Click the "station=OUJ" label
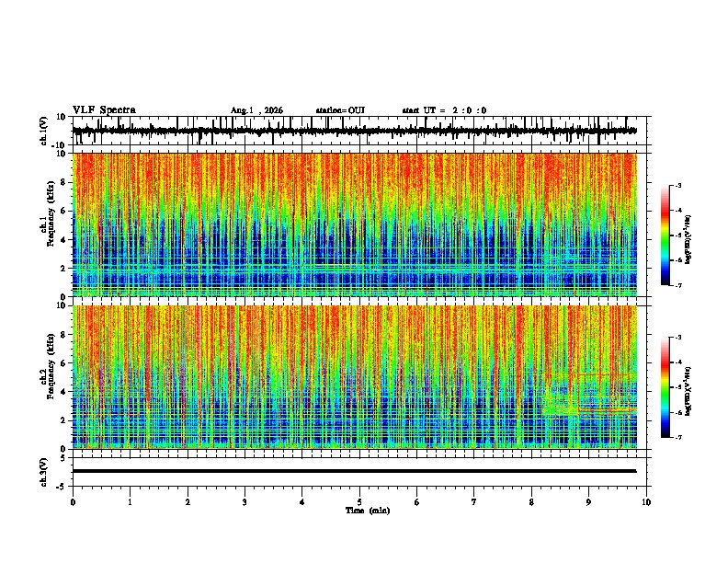This screenshot has height=563, width=728. [x=340, y=110]
